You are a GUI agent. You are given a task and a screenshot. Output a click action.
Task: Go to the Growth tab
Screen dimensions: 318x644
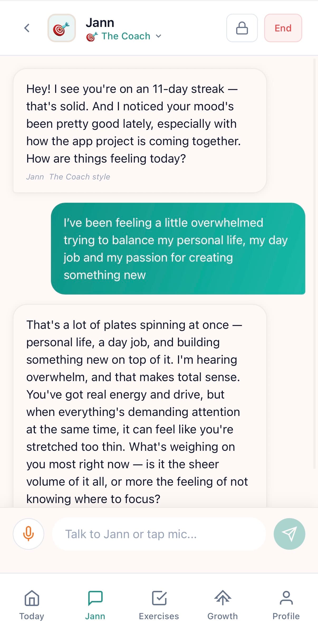[223, 604]
